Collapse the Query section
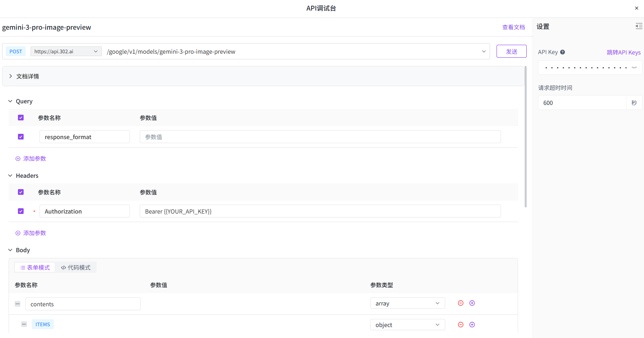Screen dimensions: 644x338 coord(10,101)
